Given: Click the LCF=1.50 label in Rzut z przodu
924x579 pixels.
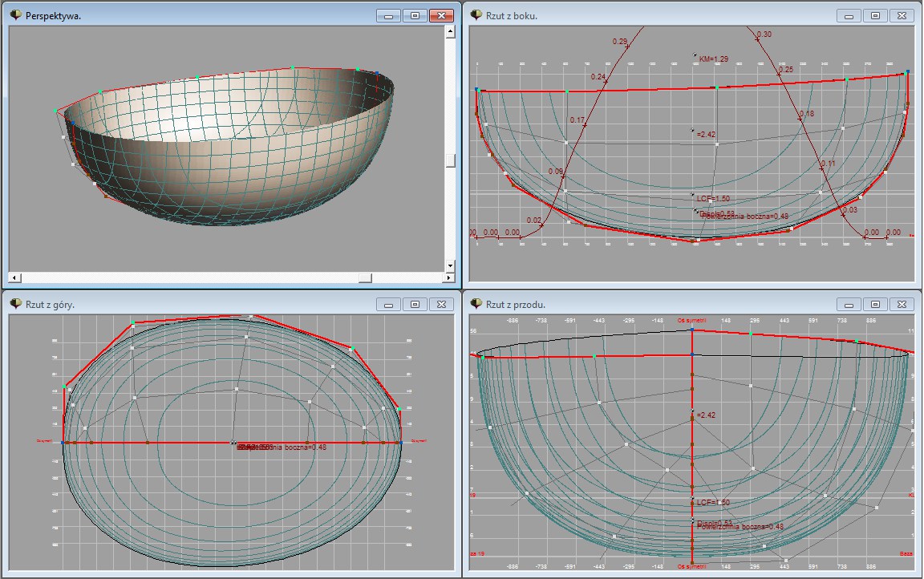Looking at the screenshot, I should [713, 503].
